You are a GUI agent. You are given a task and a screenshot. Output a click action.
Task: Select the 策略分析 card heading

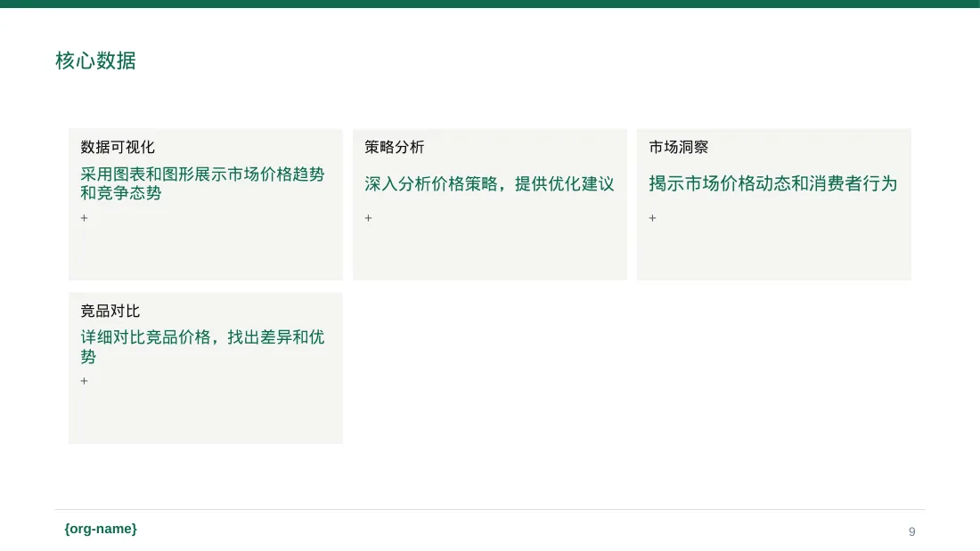395,148
